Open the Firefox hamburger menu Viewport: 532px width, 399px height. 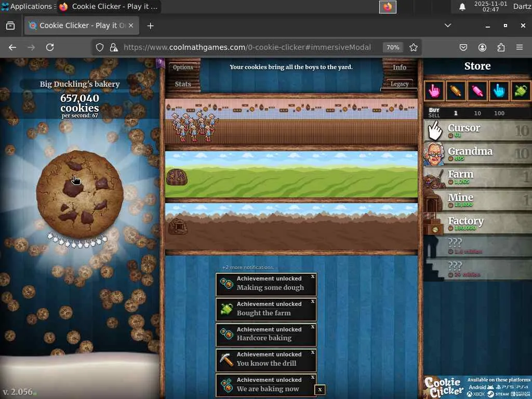click(x=520, y=47)
